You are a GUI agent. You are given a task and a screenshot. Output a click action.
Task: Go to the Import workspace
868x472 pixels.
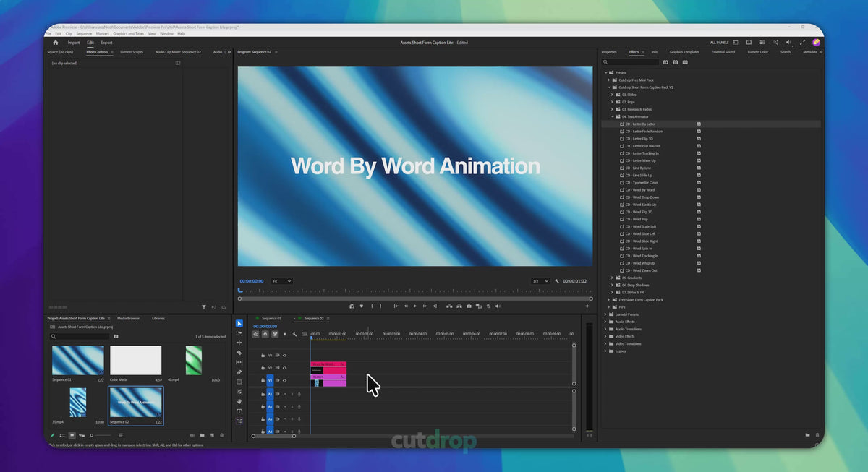[74, 43]
